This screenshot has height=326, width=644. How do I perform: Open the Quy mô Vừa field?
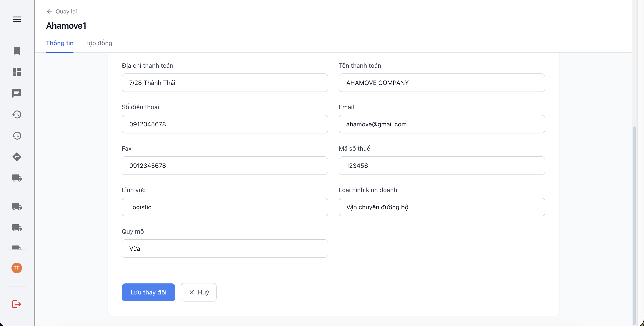225,249
